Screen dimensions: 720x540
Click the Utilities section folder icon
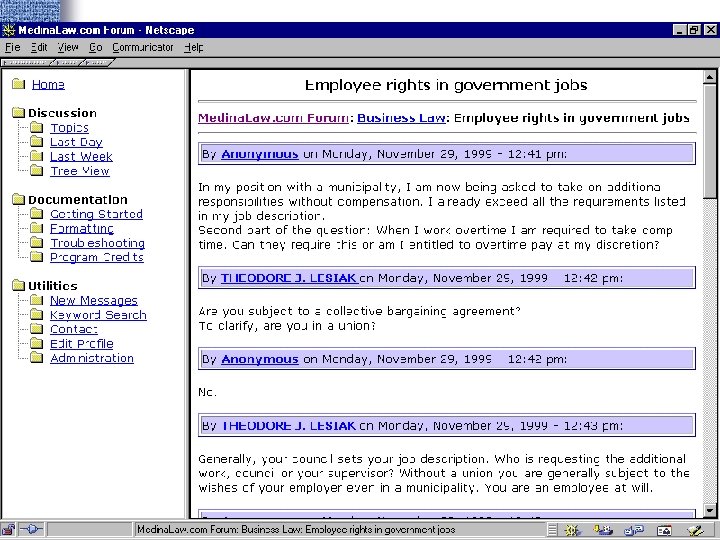coord(18,285)
